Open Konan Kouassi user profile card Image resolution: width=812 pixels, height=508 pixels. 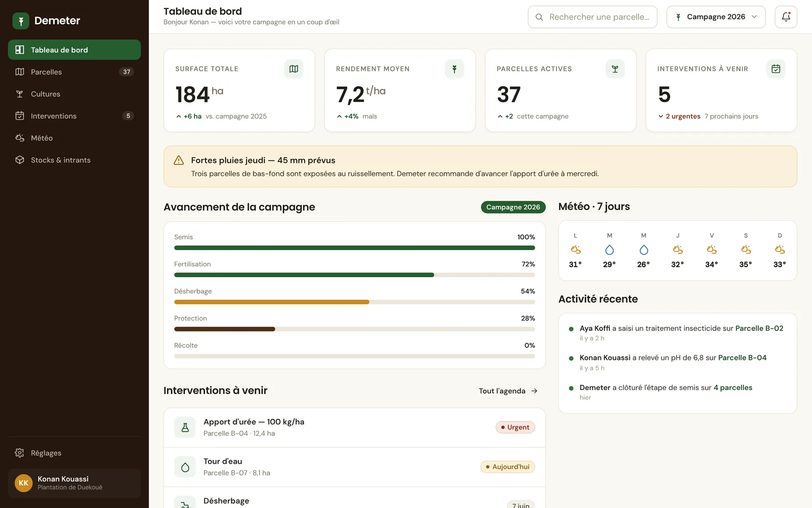tap(74, 483)
